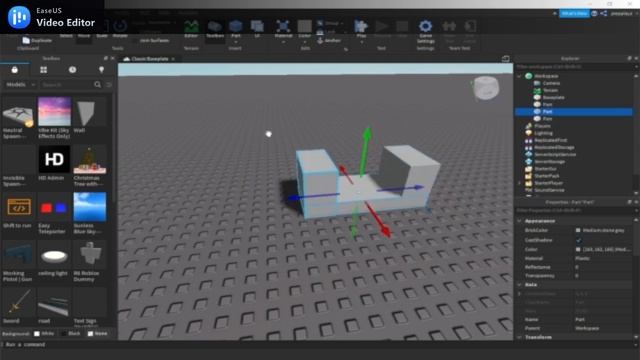640x360 pixels.
Task: Collapse the Appearance properties section
Action: pyautogui.click(x=520, y=221)
